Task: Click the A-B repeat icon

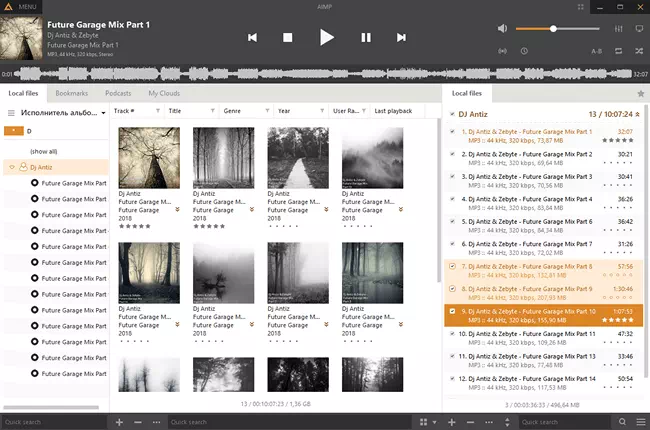Action: pyautogui.click(x=597, y=51)
